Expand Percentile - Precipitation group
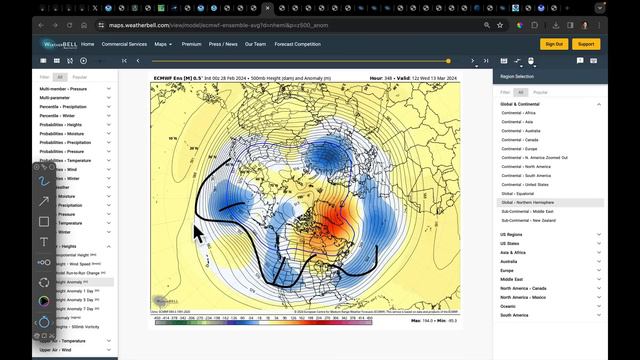The image size is (640, 360). click(75, 107)
